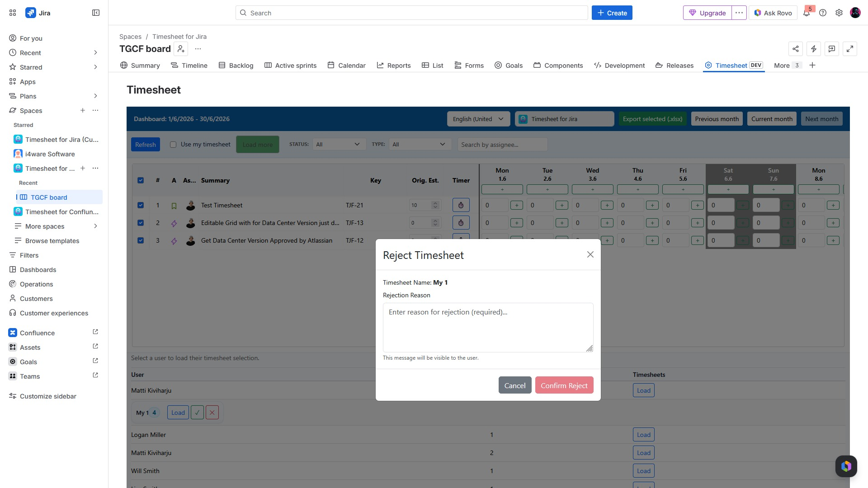
Task: Click Confirm Reject button
Action: (564, 385)
